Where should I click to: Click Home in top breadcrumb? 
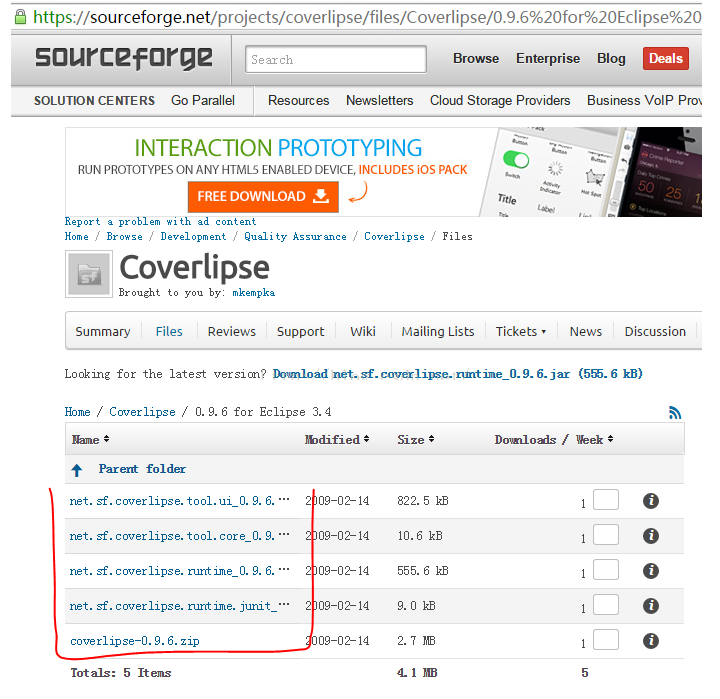(x=76, y=237)
